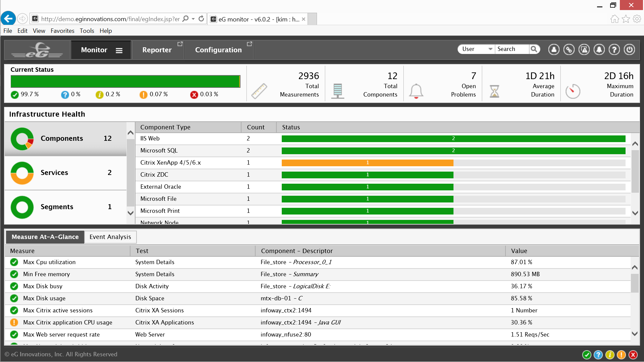644x362 pixels.
Task: Click footer orange major state icon
Action: (621, 355)
